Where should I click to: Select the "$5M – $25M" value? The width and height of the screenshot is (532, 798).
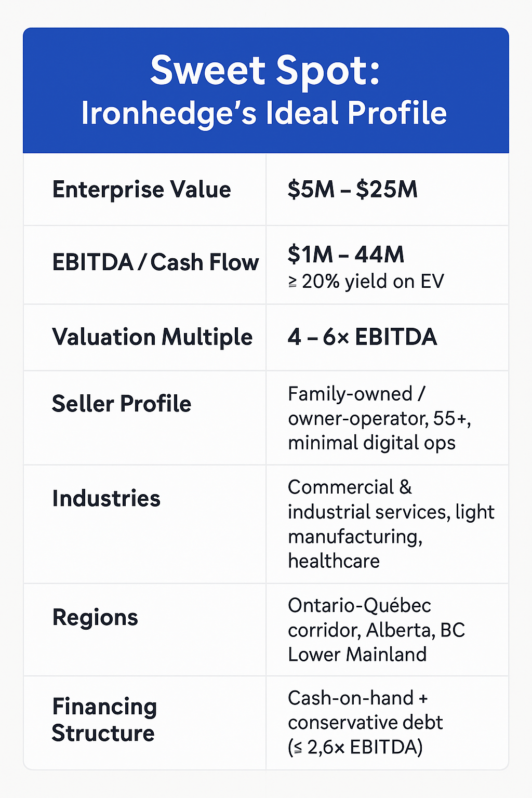pos(352,190)
